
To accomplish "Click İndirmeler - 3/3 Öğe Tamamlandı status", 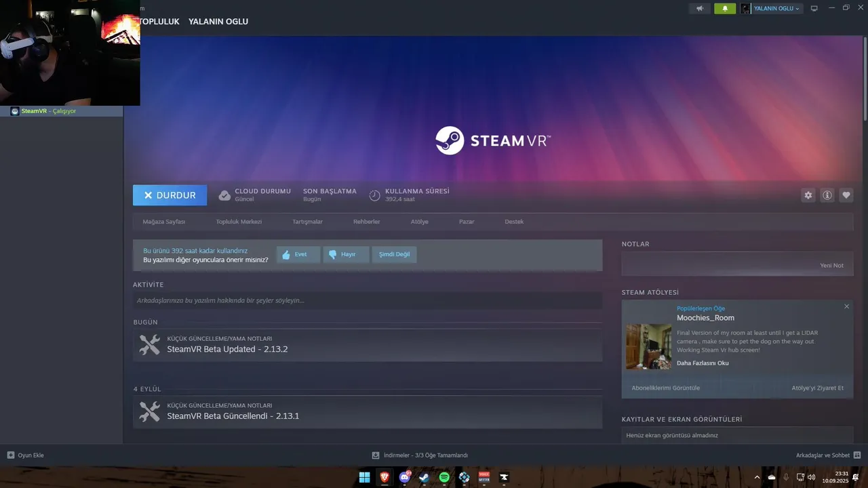I will (426, 455).
